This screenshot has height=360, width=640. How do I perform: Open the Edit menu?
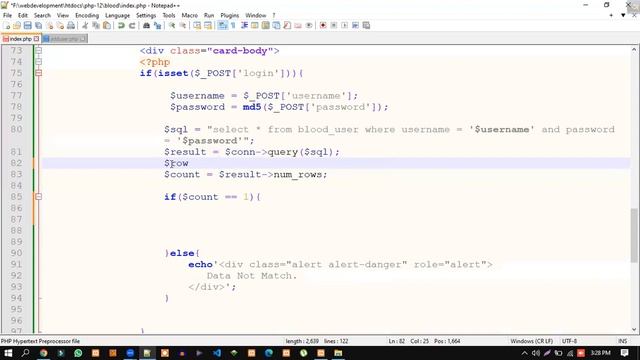23,16
